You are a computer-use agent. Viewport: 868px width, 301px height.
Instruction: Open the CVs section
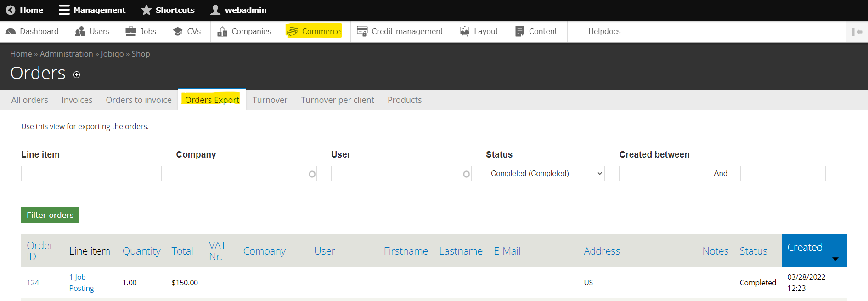coord(187,31)
